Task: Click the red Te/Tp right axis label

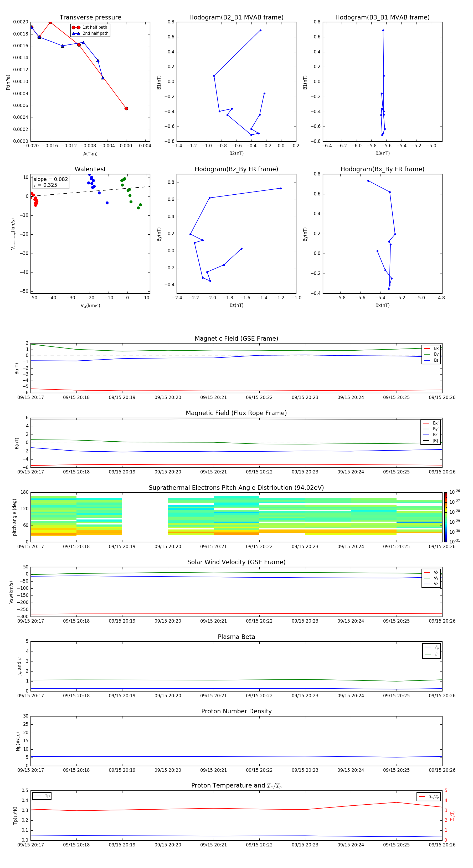Action: 453,815
